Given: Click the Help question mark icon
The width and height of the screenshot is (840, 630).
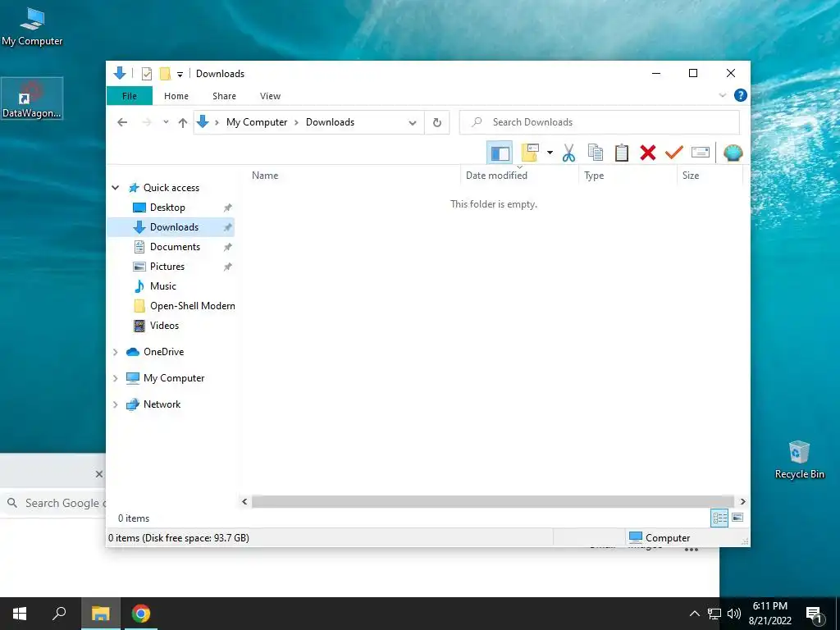Looking at the screenshot, I should (x=741, y=95).
